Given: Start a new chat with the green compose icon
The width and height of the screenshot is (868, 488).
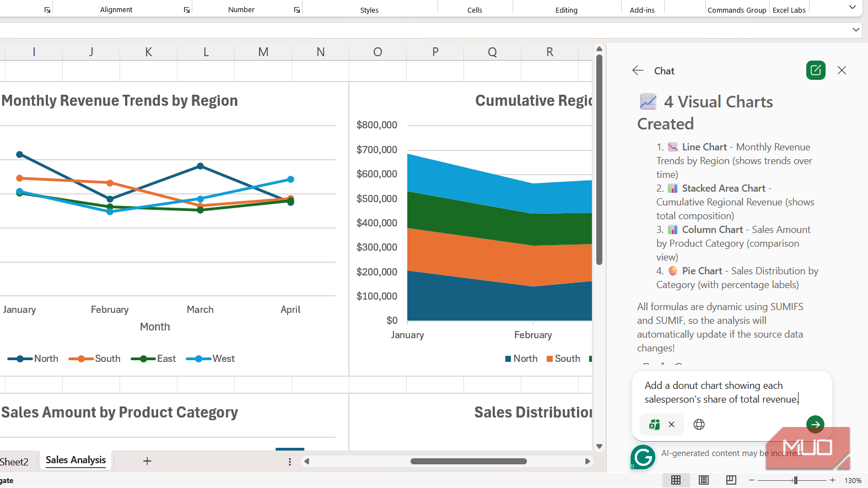Looking at the screenshot, I should click(816, 71).
